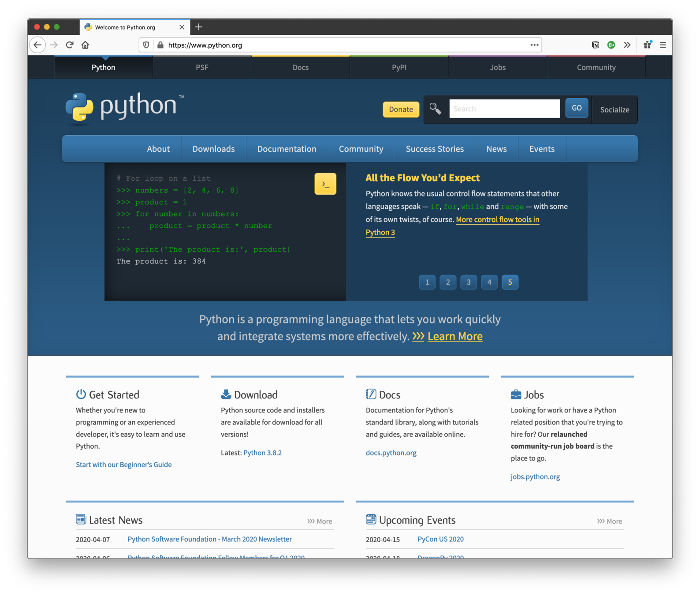The image size is (700, 595).
Task: Launch the interactive shell yellow button
Action: [325, 184]
